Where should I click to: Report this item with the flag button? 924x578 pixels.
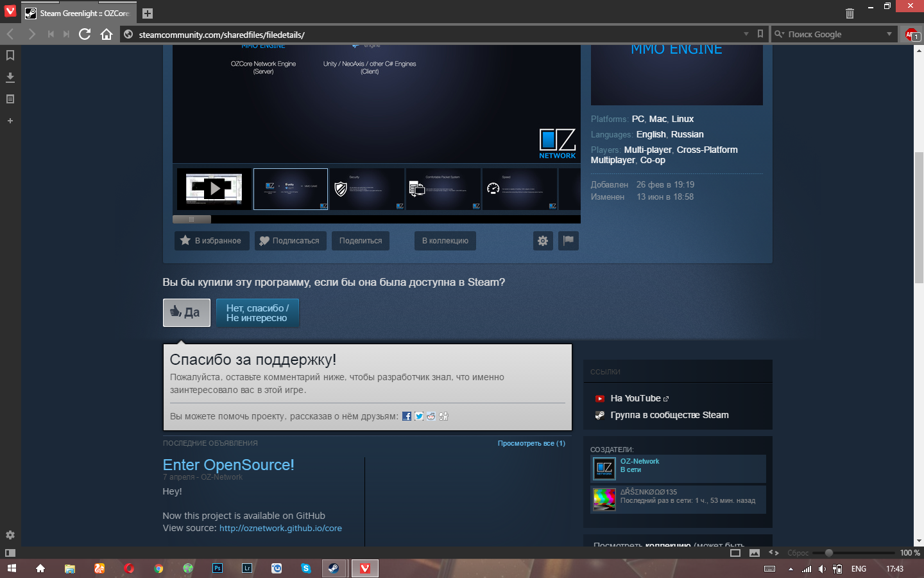[x=569, y=241]
